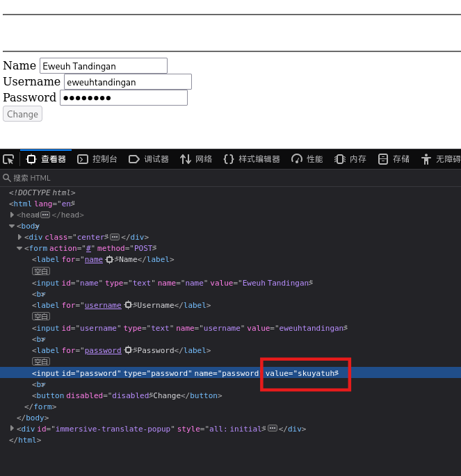Switch to the 网络 Network tab
Viewport: 461px width, 476px height.
pyautogui.click(x=196, y=159)
